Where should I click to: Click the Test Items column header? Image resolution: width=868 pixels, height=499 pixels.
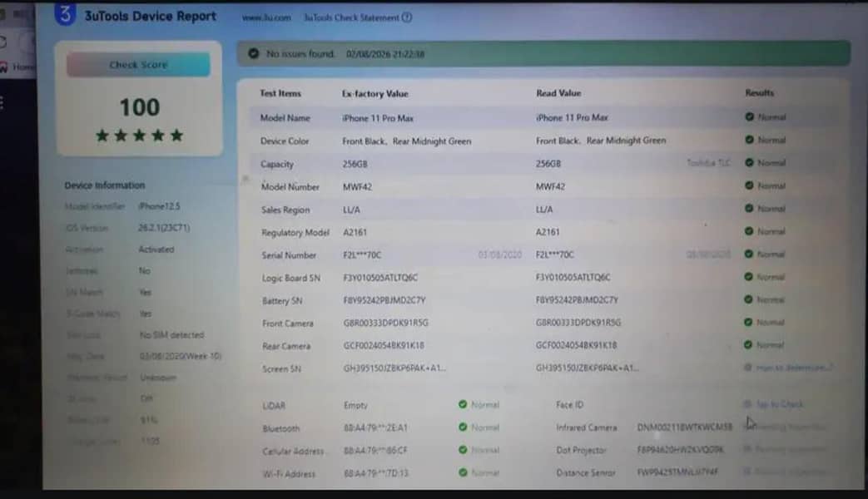click(x=280, y=93)
